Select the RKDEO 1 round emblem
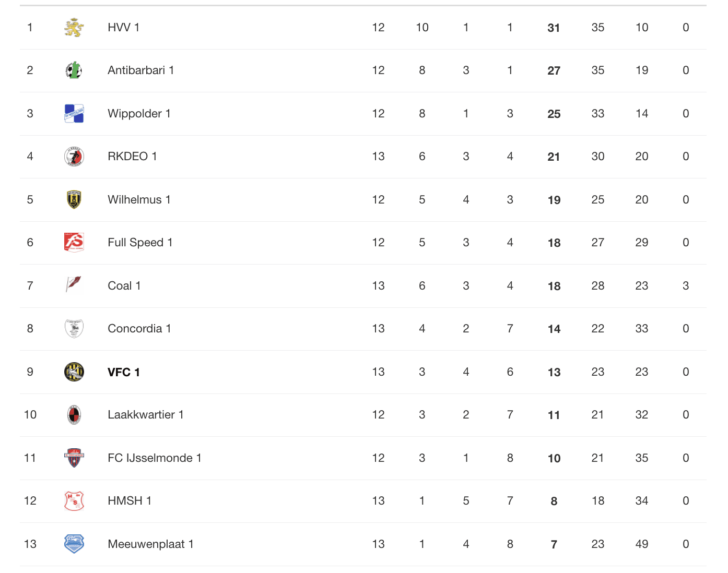 [74, 157]
